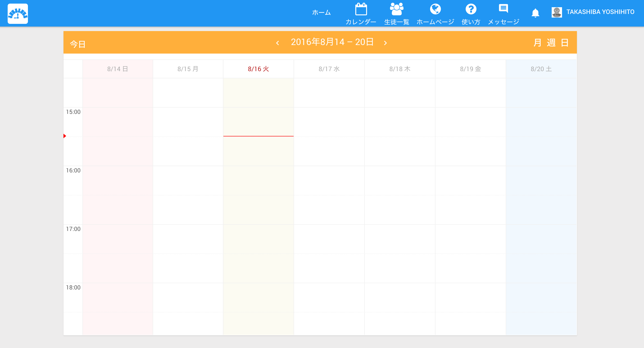This screenshot has width=644, height=348.
Task: Open the student list (生徒一覧) icon
Action: (397, 9)
